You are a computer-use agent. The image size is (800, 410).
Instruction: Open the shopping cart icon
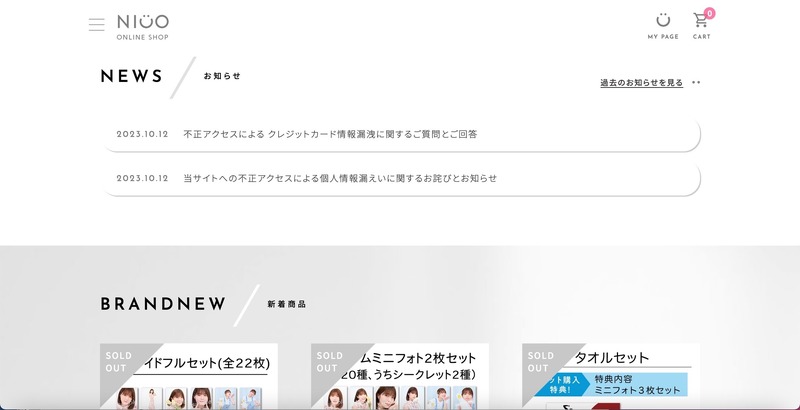pos(701,20)
